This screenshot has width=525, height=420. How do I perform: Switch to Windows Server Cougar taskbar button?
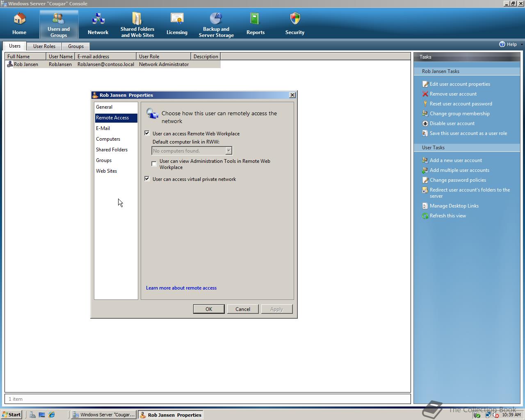click(104, 415)
